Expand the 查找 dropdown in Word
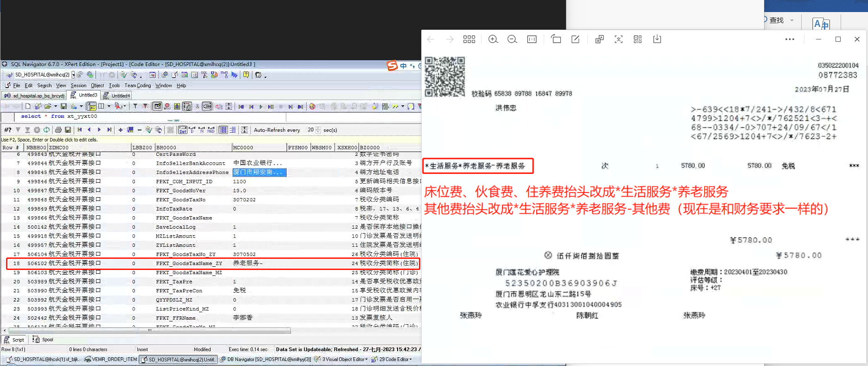 [x=791, y=20]
